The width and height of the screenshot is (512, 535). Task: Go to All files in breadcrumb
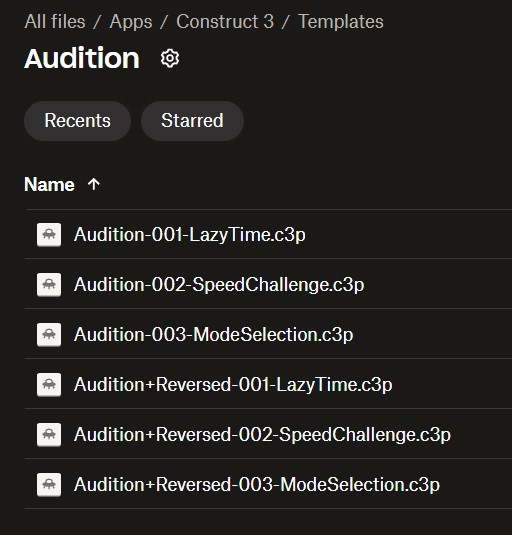[x=55, y=22]
